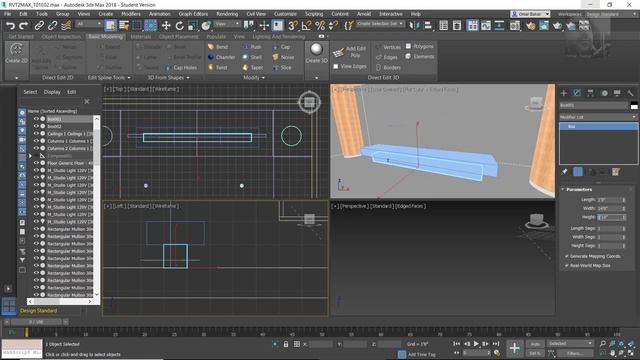This screenshot has height=360, width=640.
Task: Open the Rendering menu
Action: [227, 14]
